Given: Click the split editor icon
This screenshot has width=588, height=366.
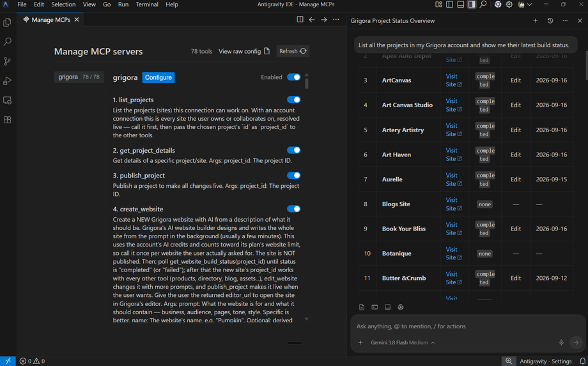Looking at the screenshot, I should [x=300, y=19].
